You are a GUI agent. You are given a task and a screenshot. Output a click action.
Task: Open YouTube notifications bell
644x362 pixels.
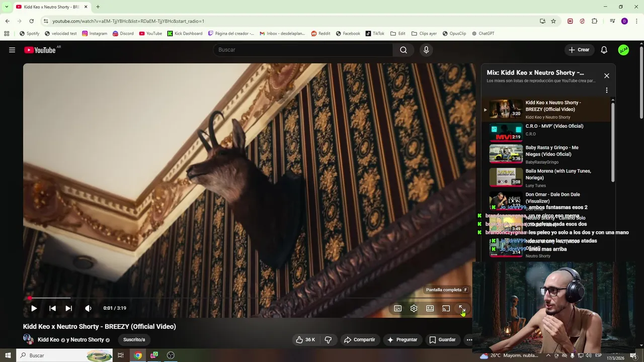(x=604, y=50)
